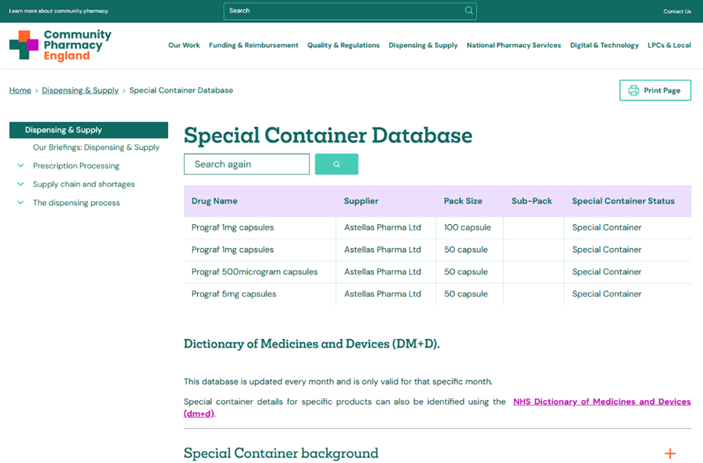Click the Community Pharmacy England logo
This screenshot has height=463, width=703.
click(x=60, y=45)
